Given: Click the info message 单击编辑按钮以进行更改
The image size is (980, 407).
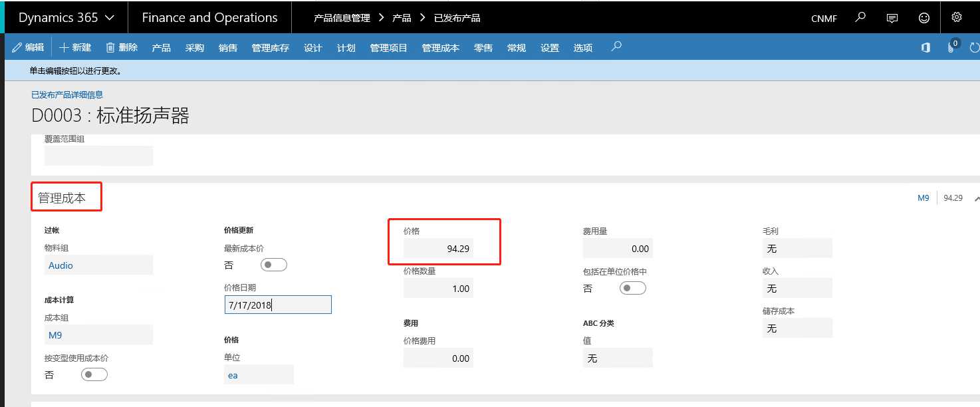Looking at the screenshot, I should point(75,70).
